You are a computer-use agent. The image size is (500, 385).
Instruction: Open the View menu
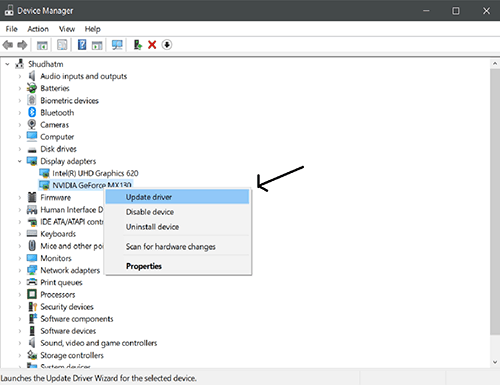pos(67,29)
